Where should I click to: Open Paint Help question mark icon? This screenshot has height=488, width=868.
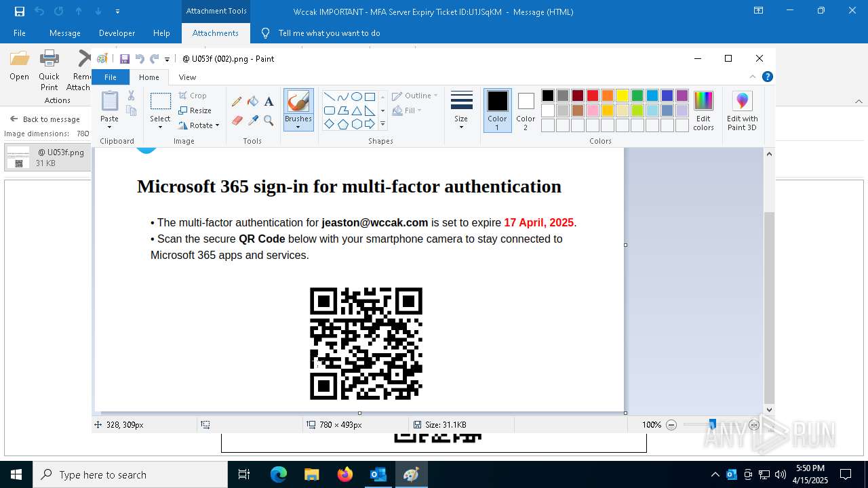[768, 77]
